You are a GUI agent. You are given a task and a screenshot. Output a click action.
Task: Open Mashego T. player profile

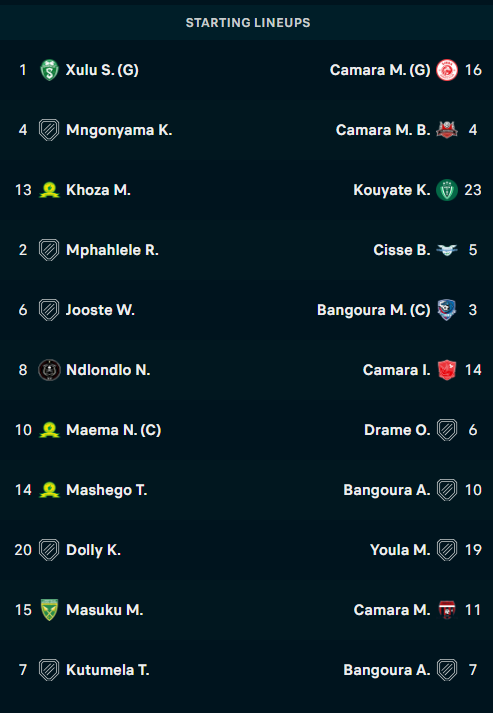click(x=107, y=490)
